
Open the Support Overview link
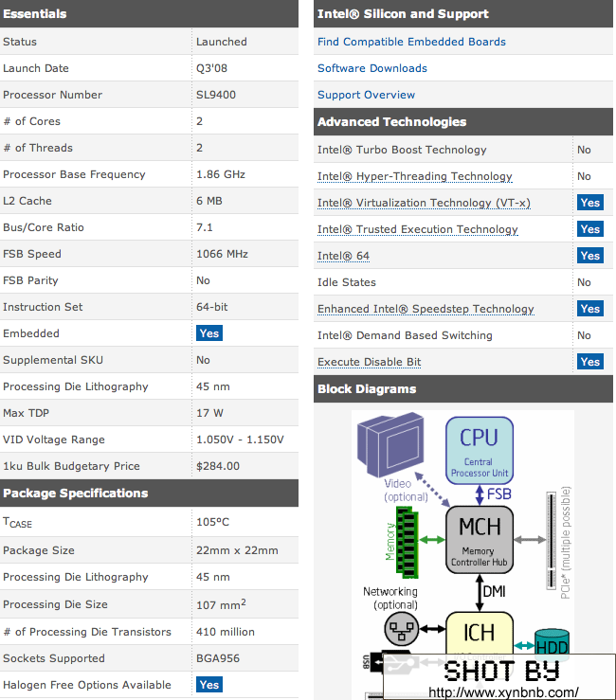367,95
